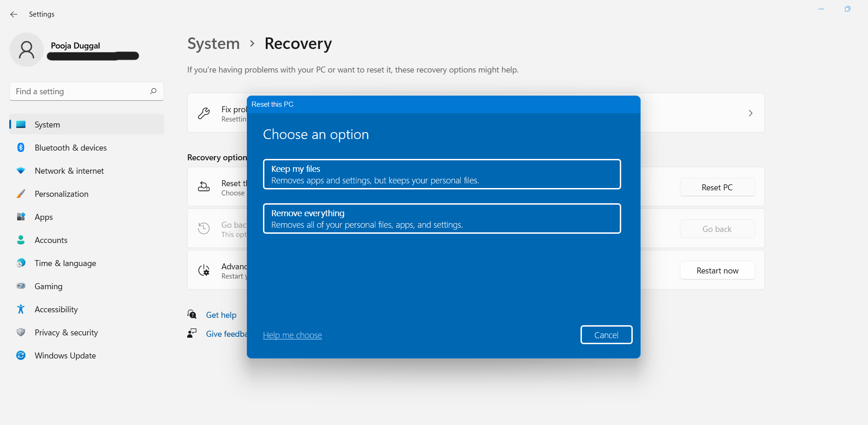Click the Recovery page heading
Screen dimensions: 868x425
(x=298, y=43)
